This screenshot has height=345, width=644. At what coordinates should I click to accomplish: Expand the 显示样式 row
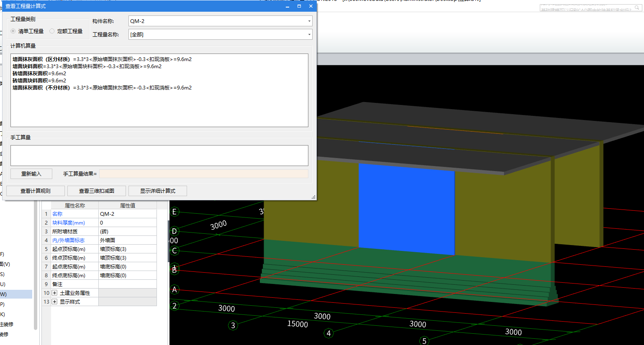[54, 302]
